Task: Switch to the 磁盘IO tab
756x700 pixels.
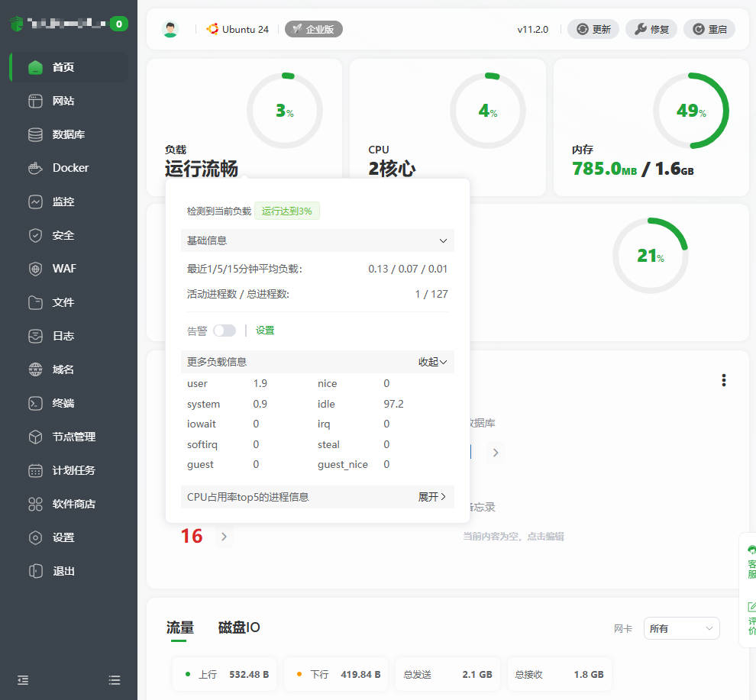Action: coord(239,627)
